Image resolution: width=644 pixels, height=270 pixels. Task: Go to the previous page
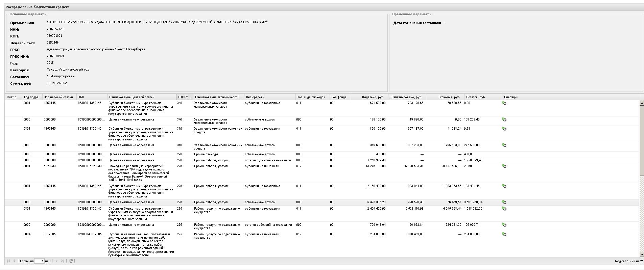[14, 261]
